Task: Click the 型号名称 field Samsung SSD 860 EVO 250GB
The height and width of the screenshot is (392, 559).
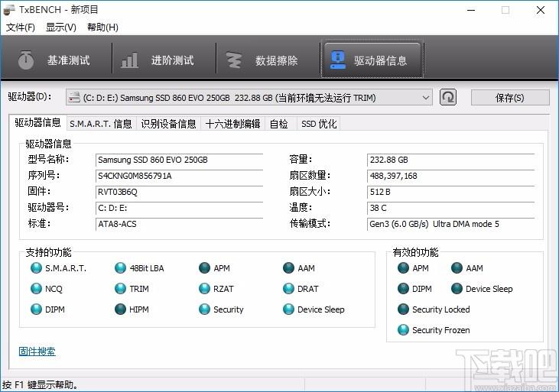Action: (179, 160)
